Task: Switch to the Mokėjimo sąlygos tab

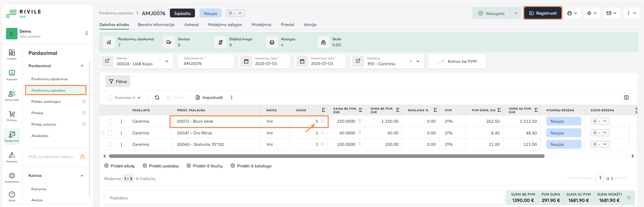Action: [225, 25]
